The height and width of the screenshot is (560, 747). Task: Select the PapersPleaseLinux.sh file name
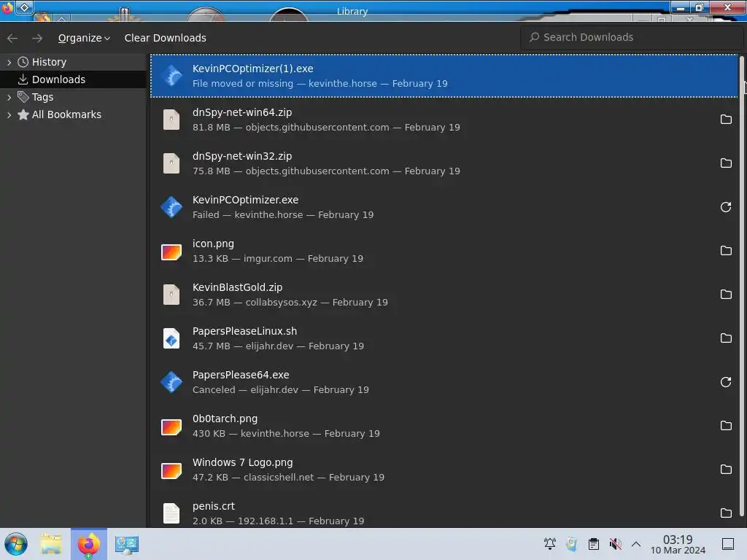[244, 332]
